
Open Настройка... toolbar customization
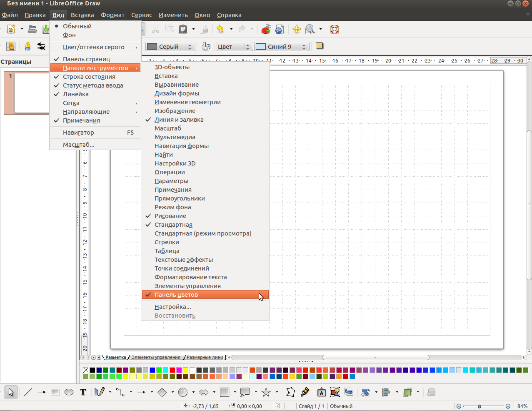205,307
